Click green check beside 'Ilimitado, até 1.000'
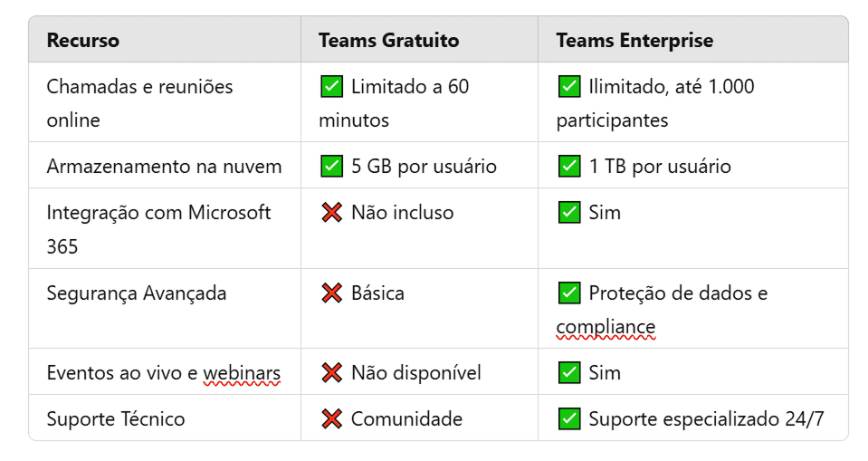This screenshot has height=461, width=868. (x=568, y=87)
